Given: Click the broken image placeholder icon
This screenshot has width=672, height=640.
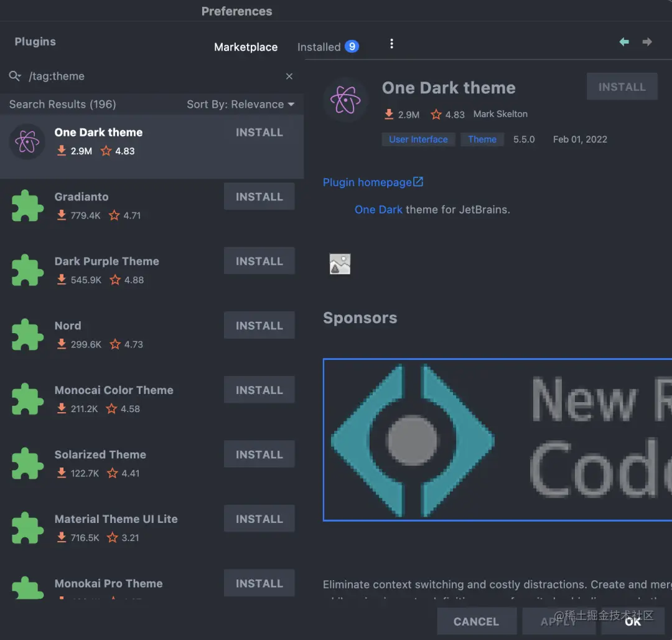Looking at the screenshot, I should (x=340, y=264).
